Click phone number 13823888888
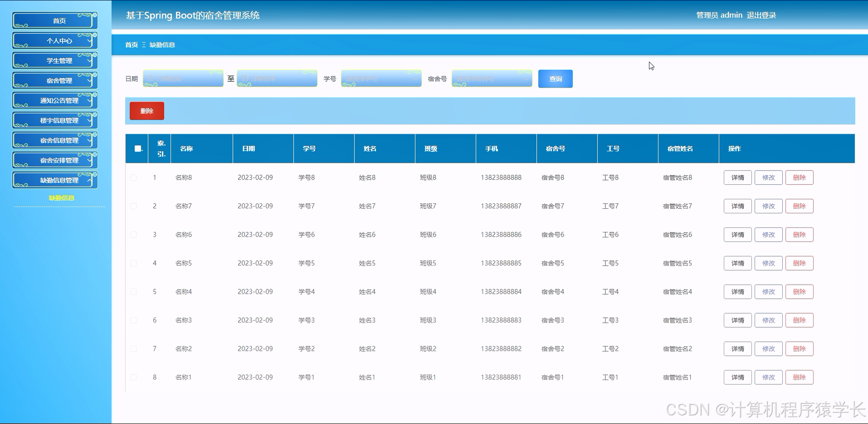Screen dimensions: 868x424 coord(501,177)
